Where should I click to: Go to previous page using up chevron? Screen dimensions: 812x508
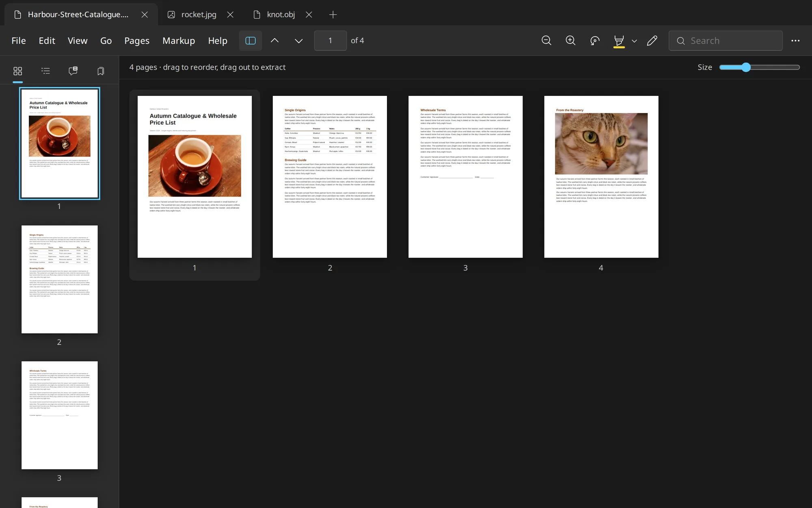(274, 41)
